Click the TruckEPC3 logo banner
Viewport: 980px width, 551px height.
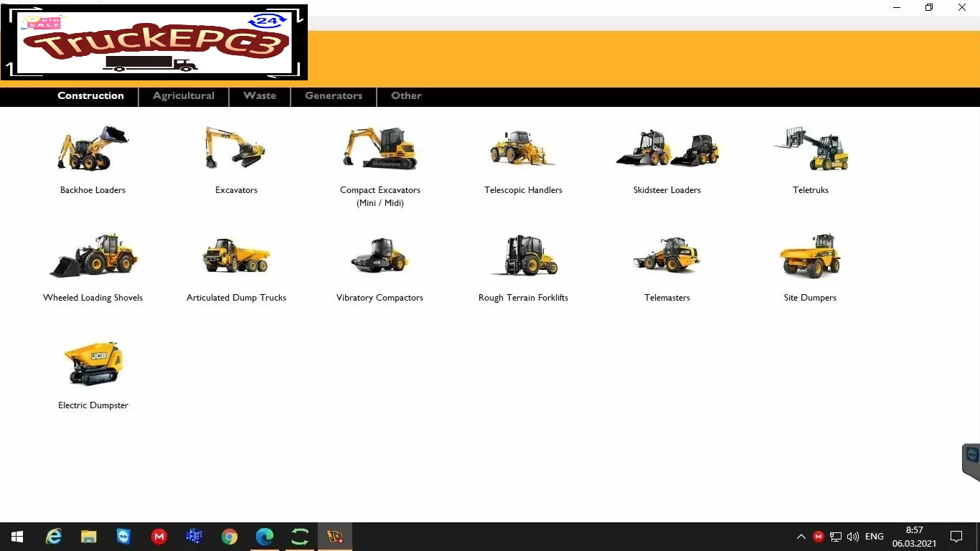[154, 42]
